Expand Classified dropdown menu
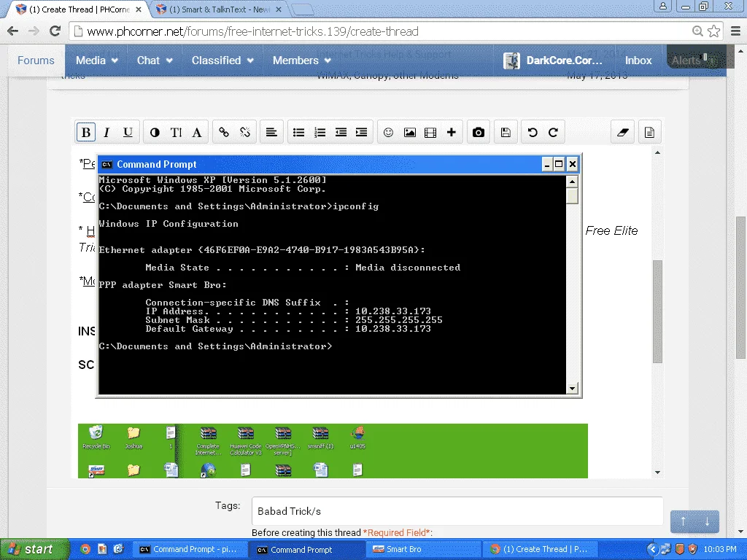The width and height of the screenshot is (747, 560). (x=222, y=61)
